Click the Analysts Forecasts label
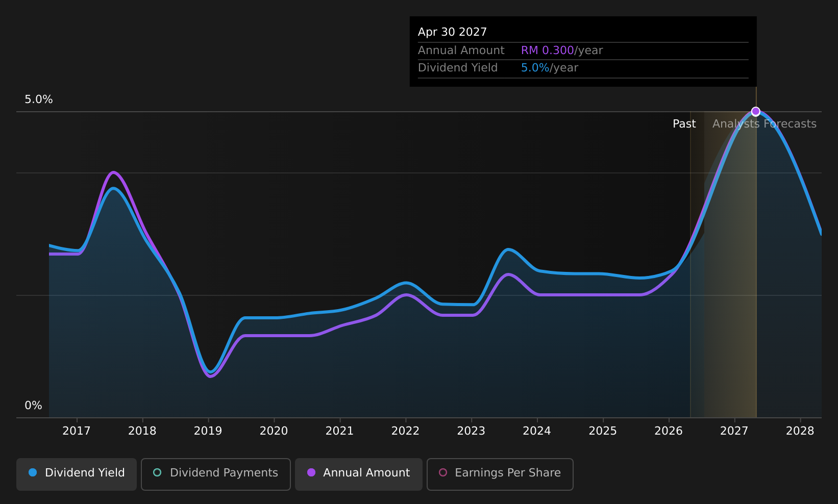838x504 pixels. (x=765, y=124)
